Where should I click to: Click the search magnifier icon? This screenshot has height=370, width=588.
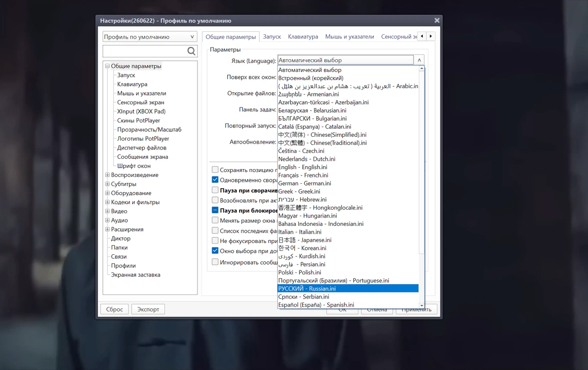[x=191, y=51]
